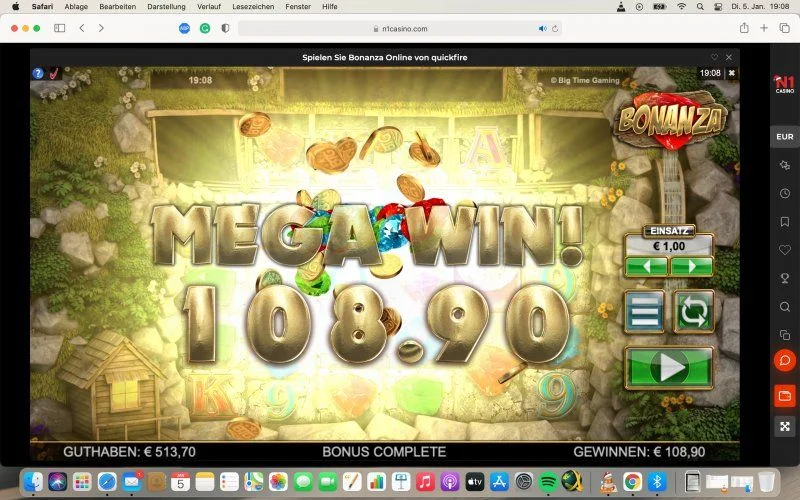Open the game menu with the hamburger icon
This screenshot has height=500, width=800.
(x=645, y=311)
